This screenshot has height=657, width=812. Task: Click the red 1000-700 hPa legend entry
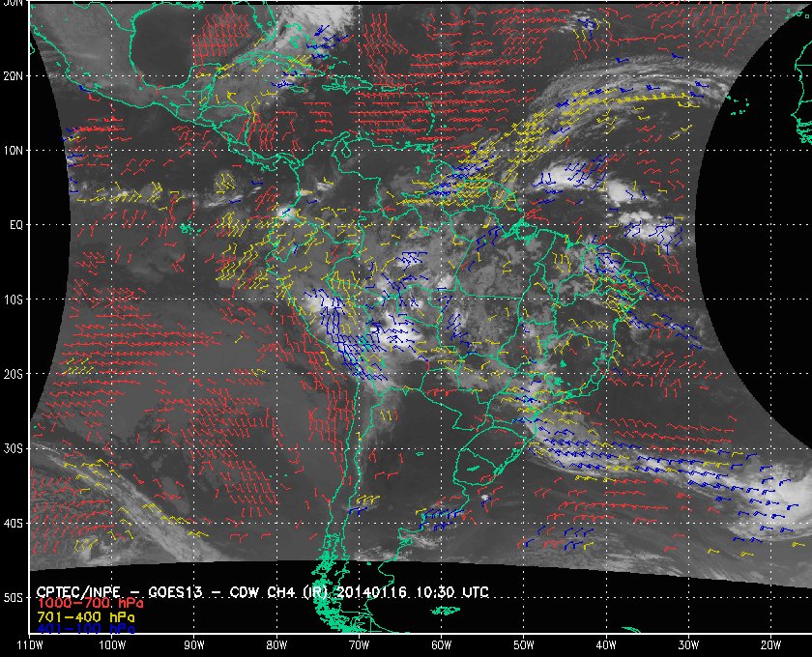(90, 604)
